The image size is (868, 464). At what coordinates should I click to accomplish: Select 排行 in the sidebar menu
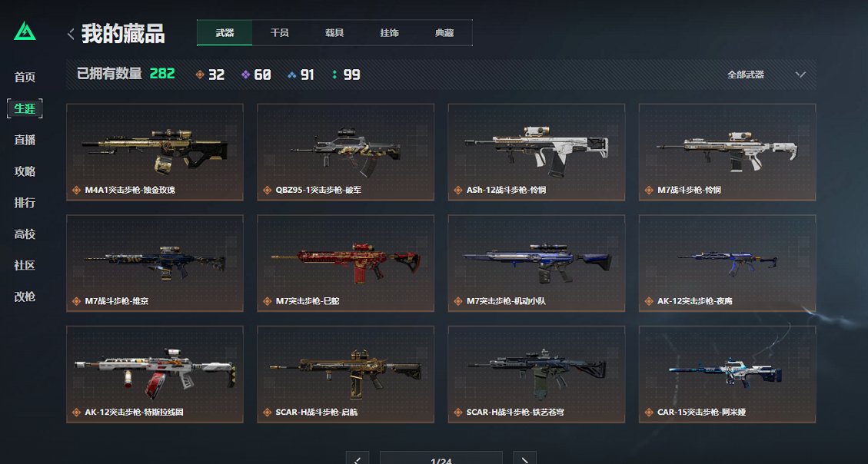point(25,202)
